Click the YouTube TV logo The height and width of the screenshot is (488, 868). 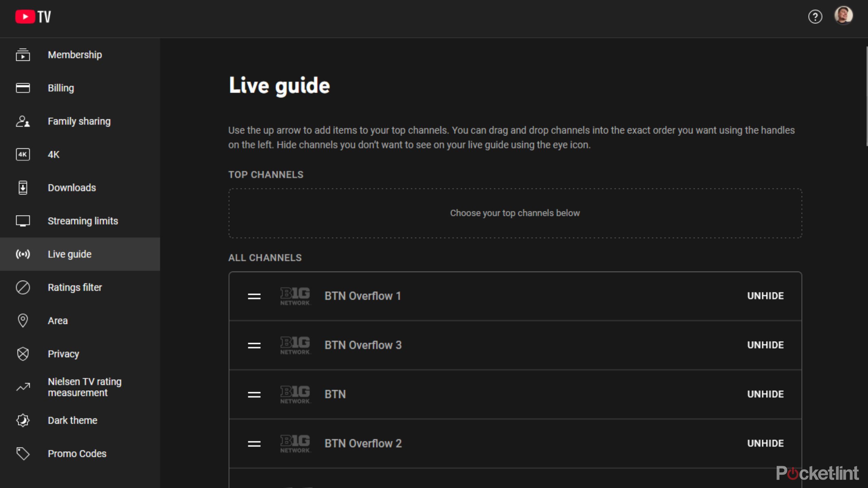(x=33, y=17)
